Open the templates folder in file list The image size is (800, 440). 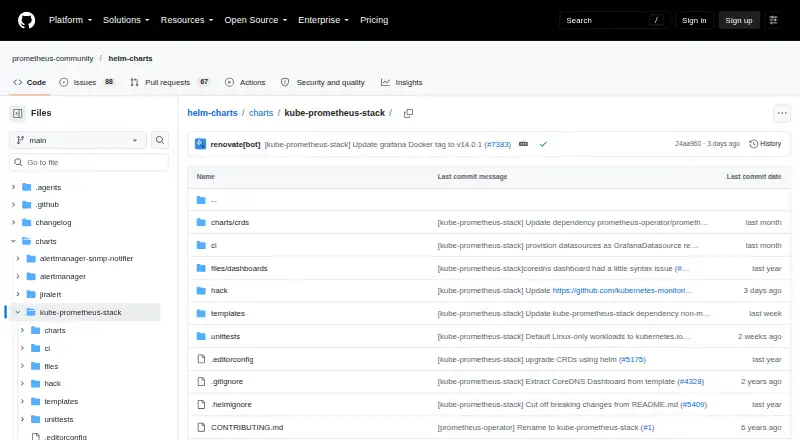(x=228, y=313)
